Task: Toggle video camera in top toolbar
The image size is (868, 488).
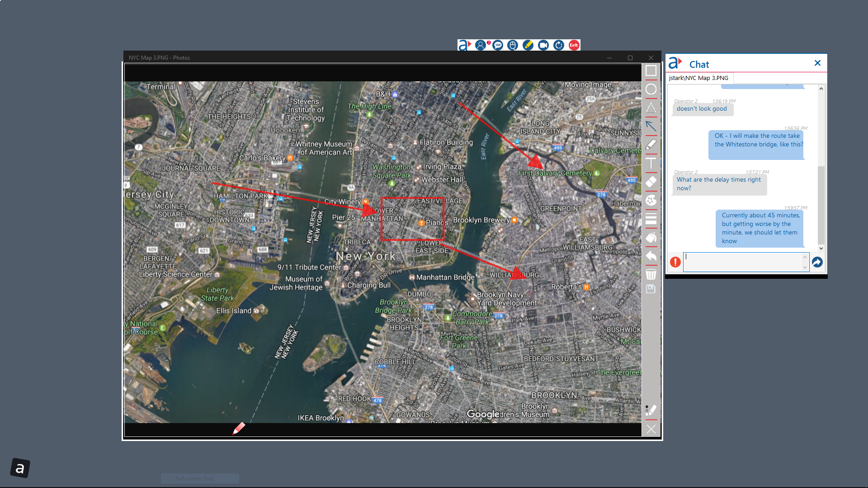Action: pyautogui.click(x=543, y=45)
